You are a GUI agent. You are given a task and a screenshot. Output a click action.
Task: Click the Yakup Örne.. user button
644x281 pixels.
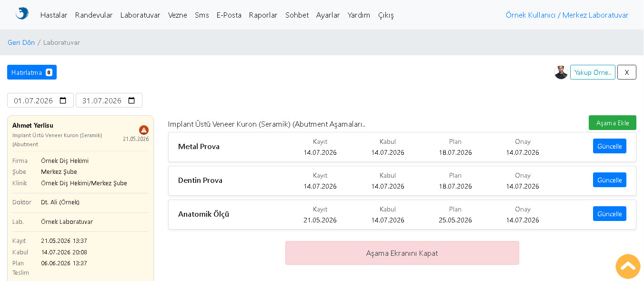(x=593, y=72)
